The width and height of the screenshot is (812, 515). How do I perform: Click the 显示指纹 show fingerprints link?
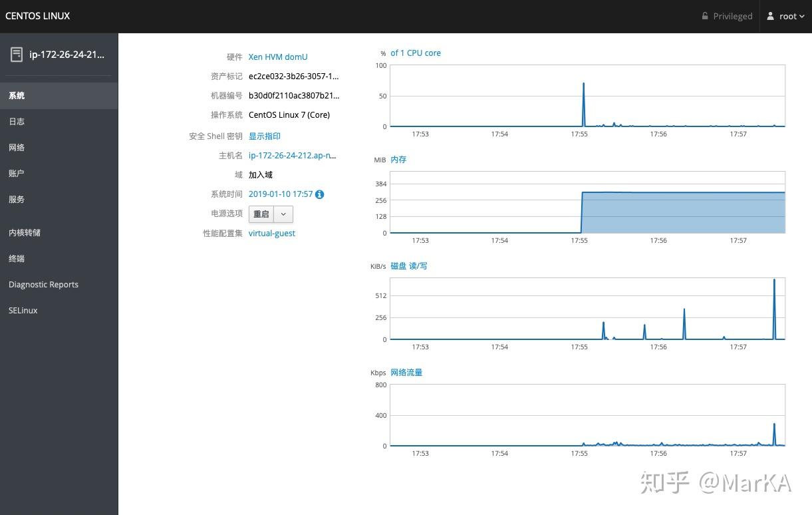coord(265,136)
